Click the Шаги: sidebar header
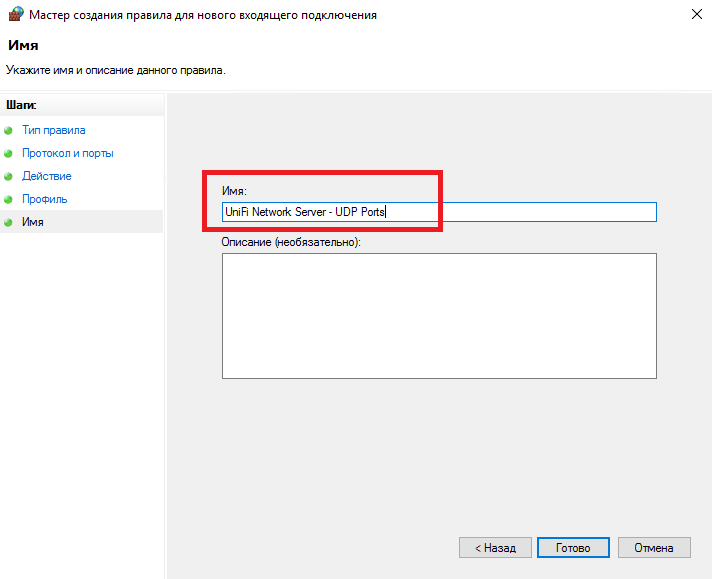 point(21,105)
